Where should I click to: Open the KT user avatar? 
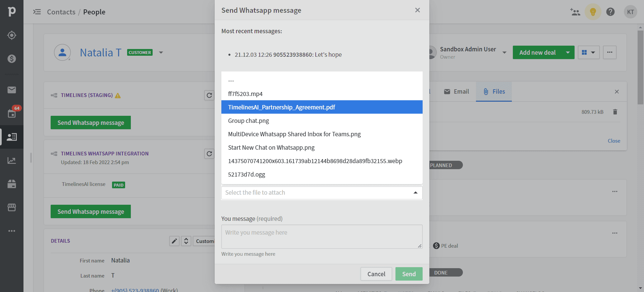coord(631,12)
